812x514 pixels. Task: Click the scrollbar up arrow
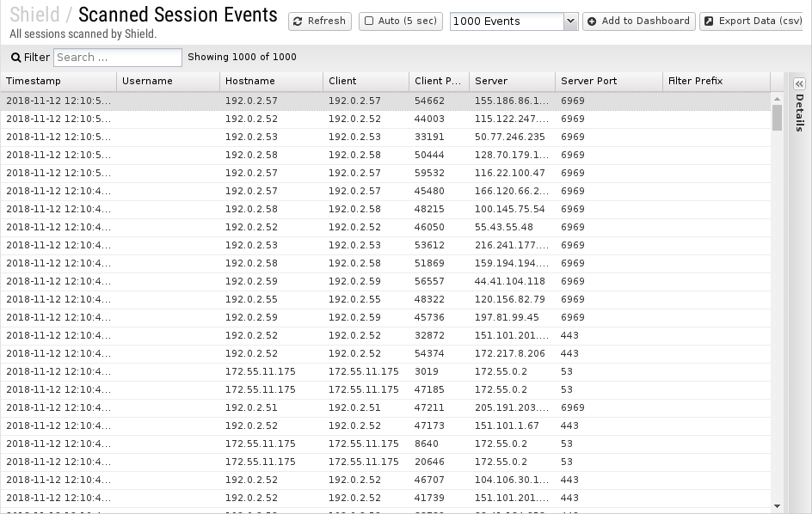click(777, 99)
